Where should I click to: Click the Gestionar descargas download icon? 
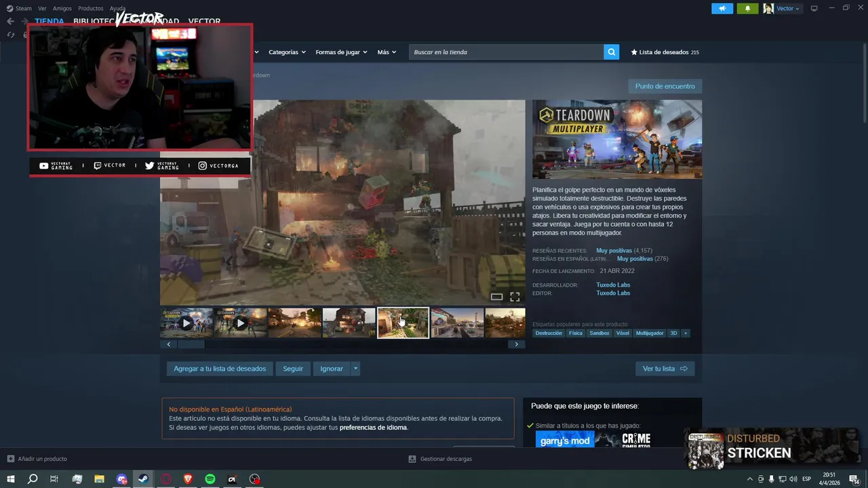412,459
